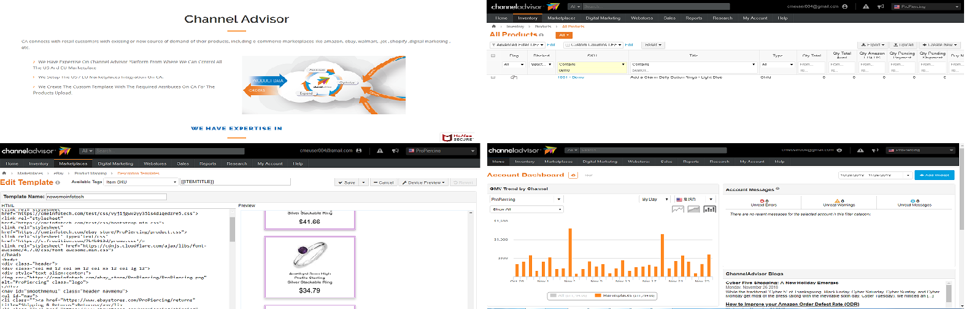
Task: Open Digital Marketing tab in All Products window
Action: click(x=603, y=18)
